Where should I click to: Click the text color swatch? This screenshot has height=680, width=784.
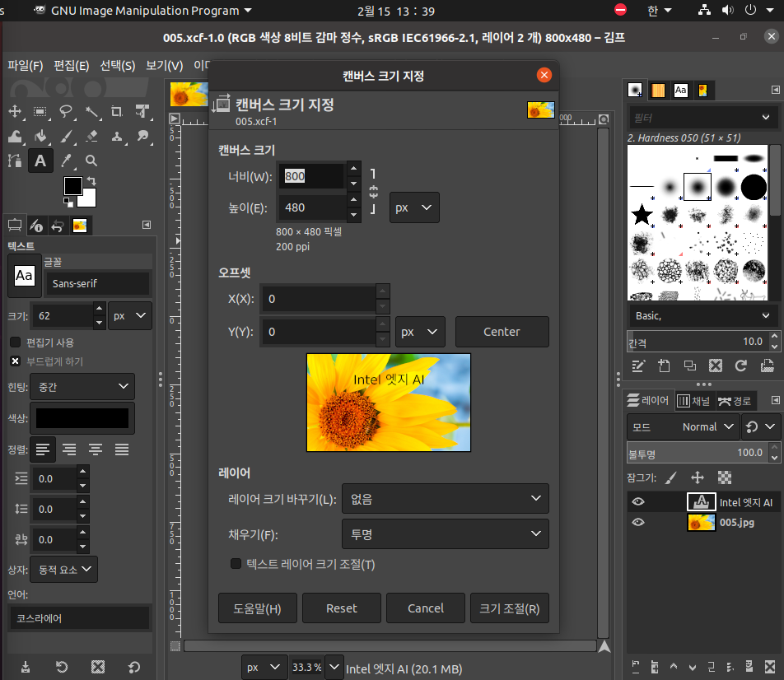[82, 418]
